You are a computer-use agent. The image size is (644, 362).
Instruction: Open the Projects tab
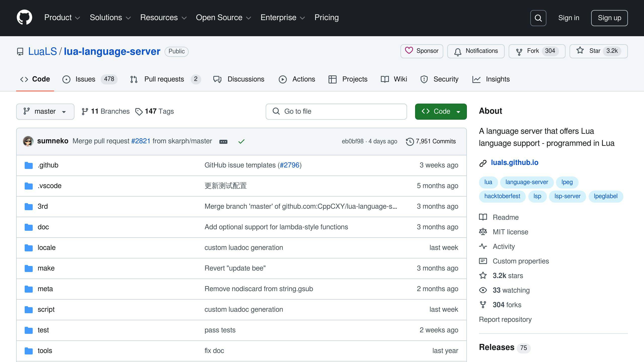point(348,79)
